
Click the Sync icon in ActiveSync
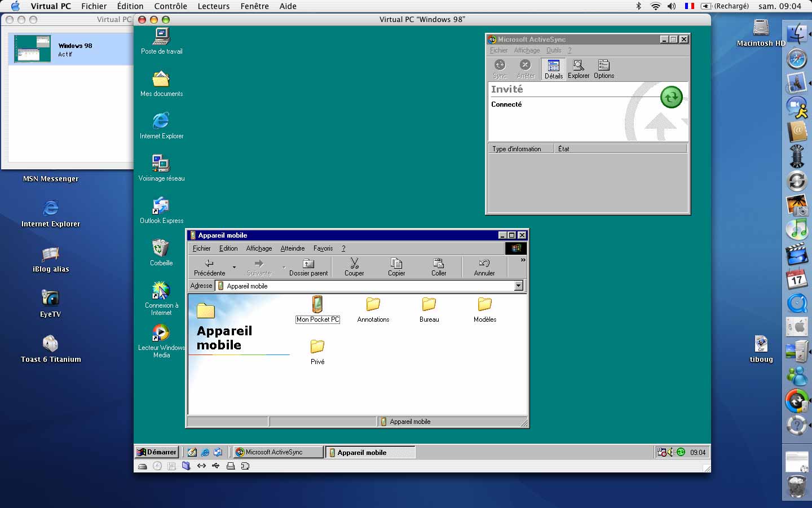(x=500, y=65)
